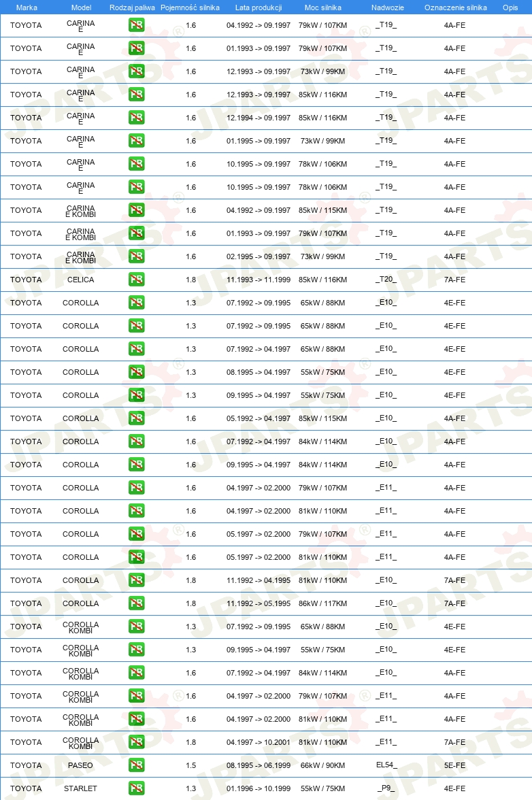Screen dimensions: 532x800
Task: Select fuel icon for Carina E 01.1993 79kW row
Action: [x=136, y=48]
